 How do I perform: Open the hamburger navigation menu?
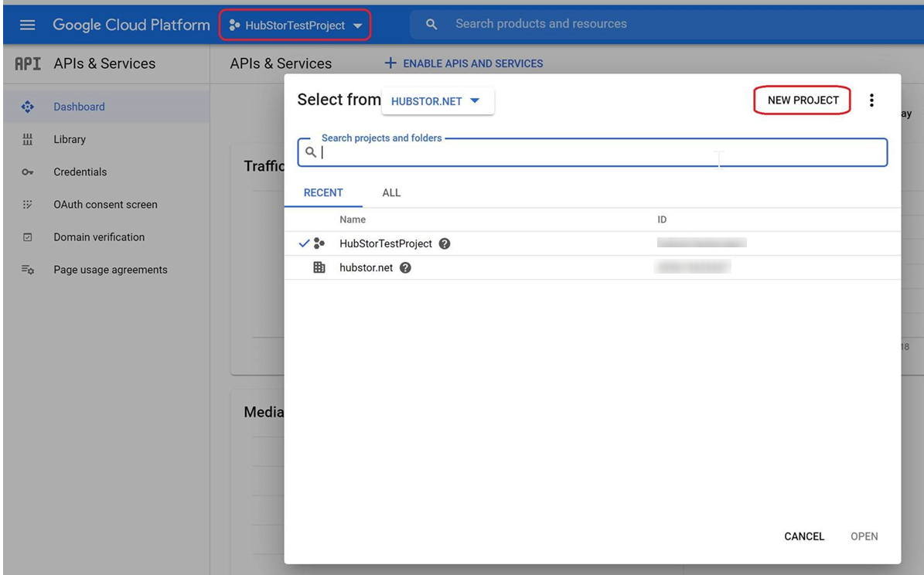pyautogui.click(x=28, y=25)
